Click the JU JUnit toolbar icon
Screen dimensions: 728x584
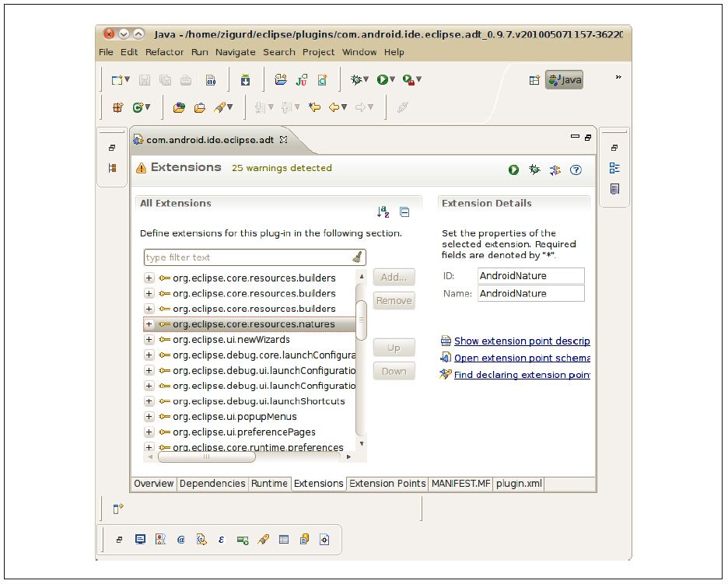(x=301, y=80)
